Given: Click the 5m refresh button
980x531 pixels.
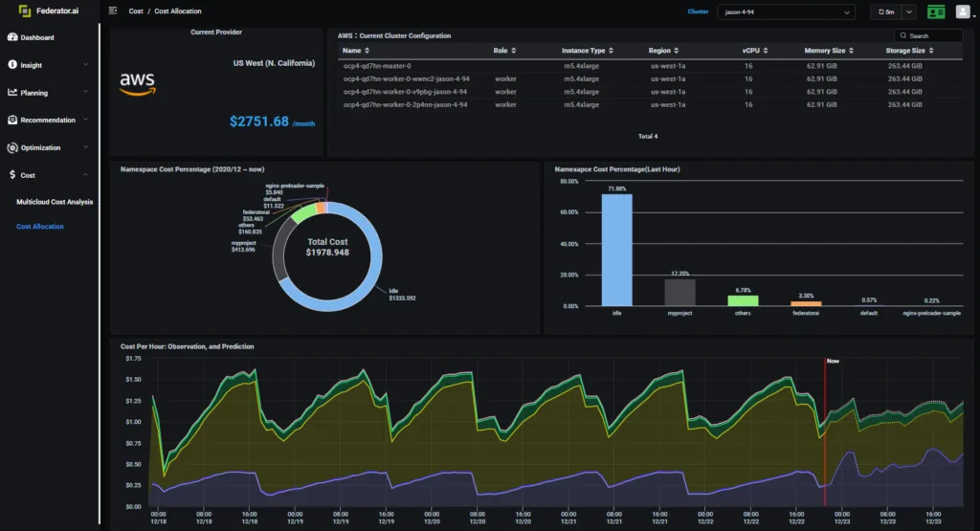Looking at the screenshot, I should click(885, 11).
